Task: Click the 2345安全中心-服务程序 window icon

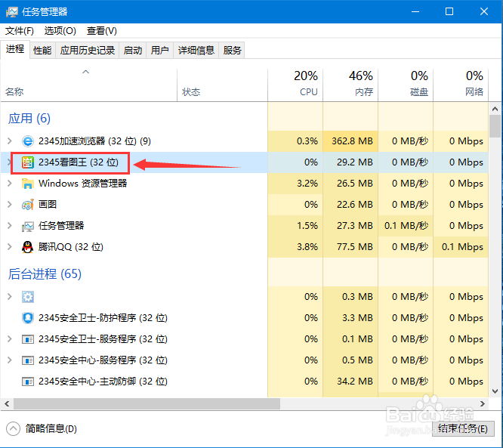Action: click(x=28, y=360)
